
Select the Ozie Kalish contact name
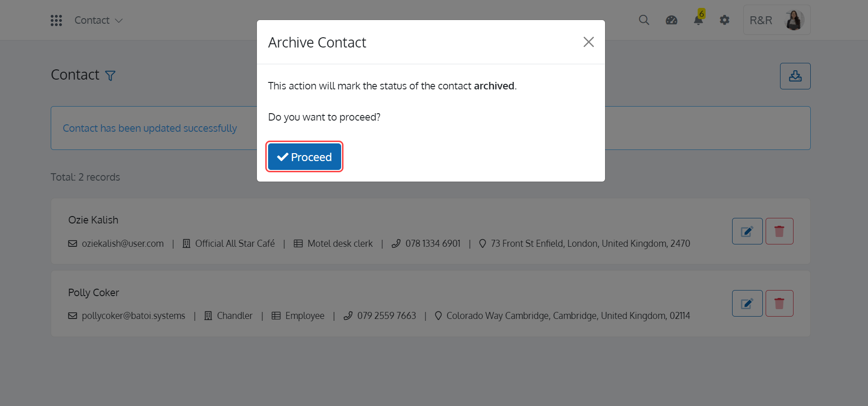point(93,220)
